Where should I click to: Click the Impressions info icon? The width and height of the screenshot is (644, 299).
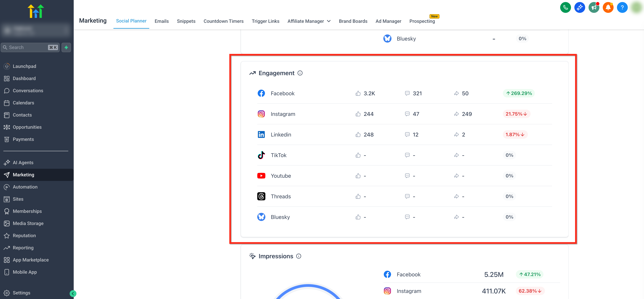pyautogui.click(x=299, y=256)
